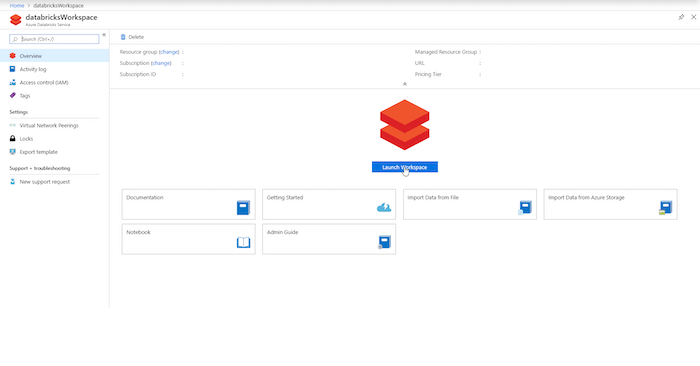Click the Delete trash can icon
Viewport: 700px width, 366px height.
point(123,37)
